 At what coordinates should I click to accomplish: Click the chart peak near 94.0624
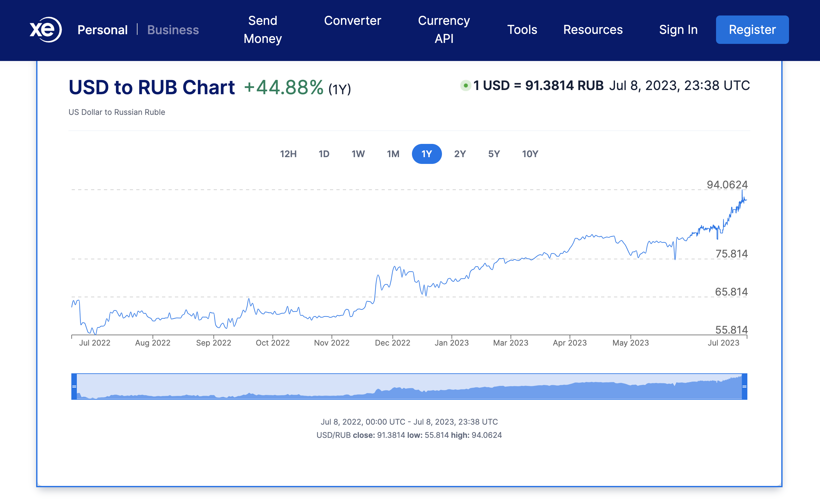coord(742,191)
